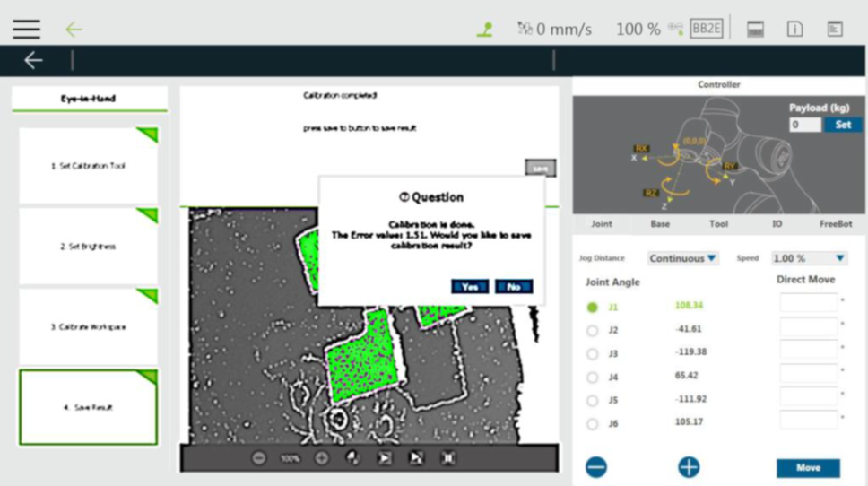This screenshot has height=486, width=868.
Task: Select the J3 joint radio button
Action: 592,353
